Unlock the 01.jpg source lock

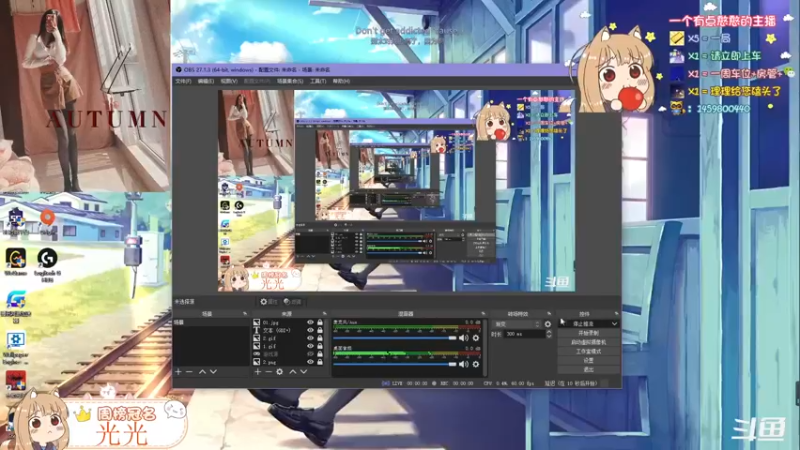[320, 322]
